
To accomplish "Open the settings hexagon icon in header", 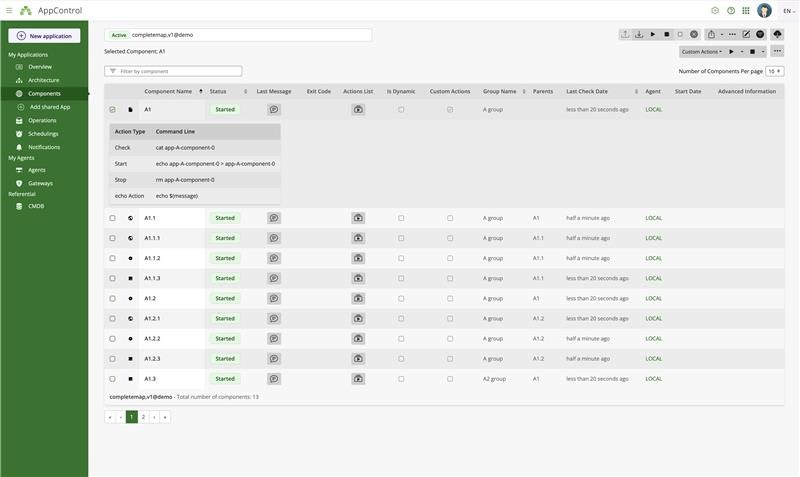I will click(x=715, y=10).
